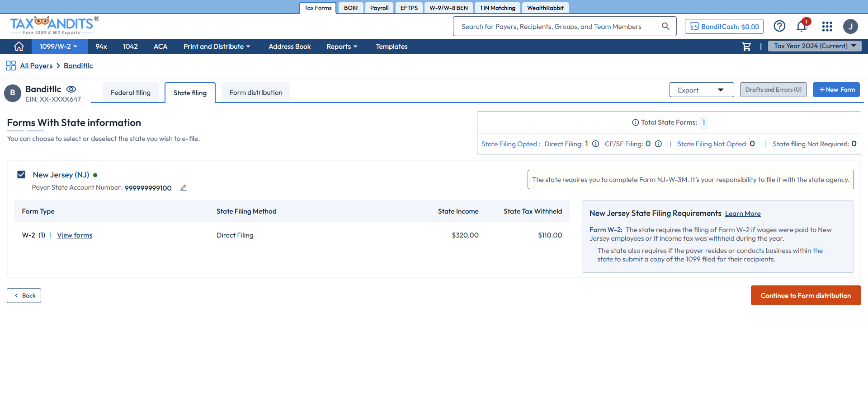Open Templates menu item
This screenshot has width=868, height=415.
click(x=392, y=46)
